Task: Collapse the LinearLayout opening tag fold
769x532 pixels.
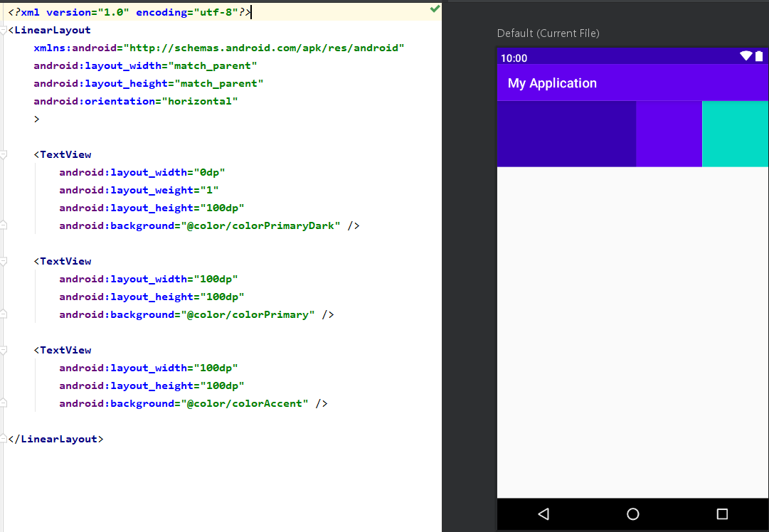Action: click(4, 31)
